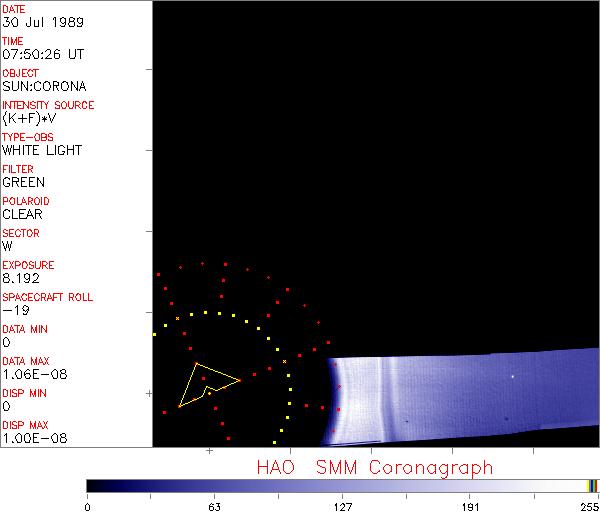Click the bright white star dot in the corona image
Viewport: 600px width, 512px height.
(x=513, y=376)
